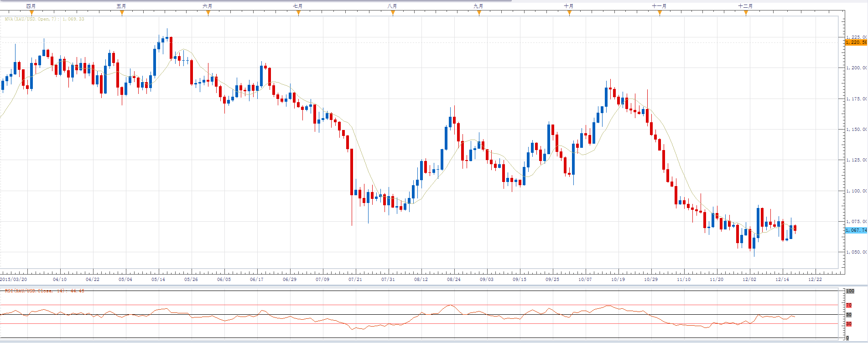
Task: Click the 1,200.00 price axis label
Action: click(x=857, y=68)
